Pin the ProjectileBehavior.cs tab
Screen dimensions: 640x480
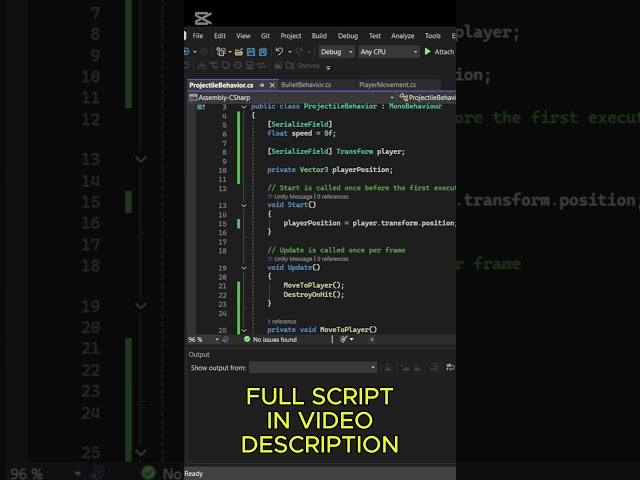coord(262,85)
